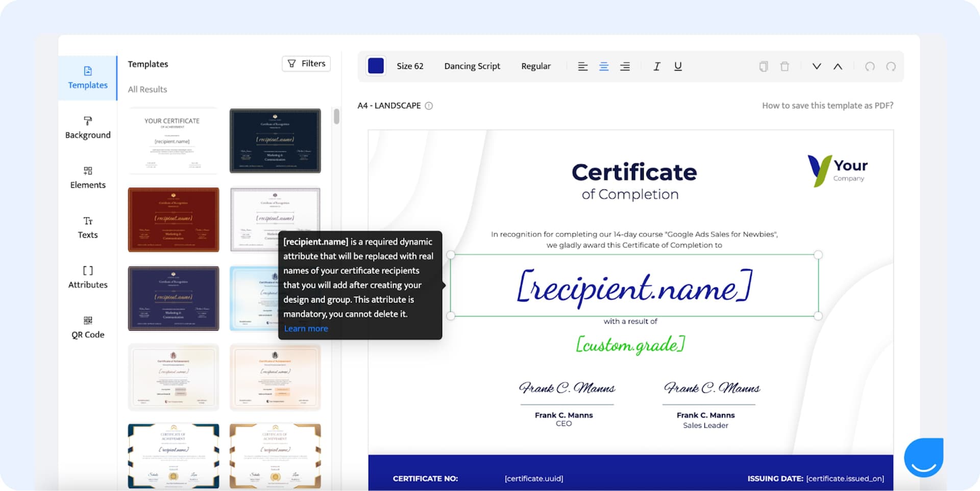Open the blue text color swatch
980x491 pixels.
376,66
